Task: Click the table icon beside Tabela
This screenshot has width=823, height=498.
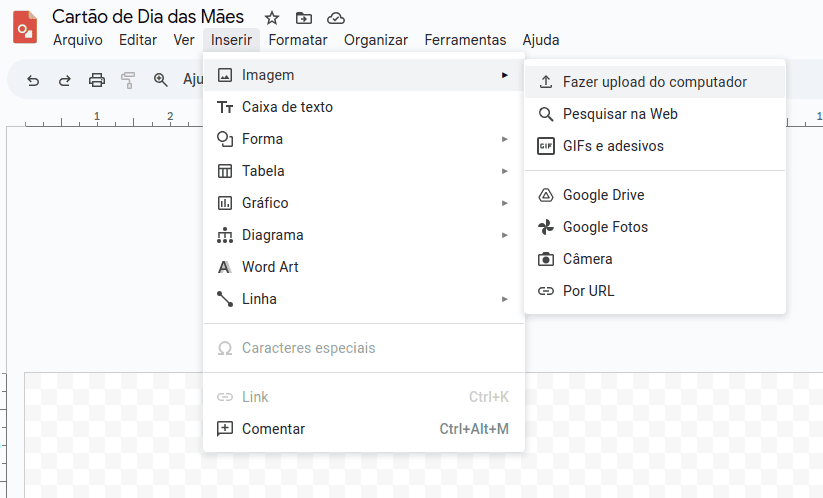Action: pyautogui.click(x=225, y=171)
